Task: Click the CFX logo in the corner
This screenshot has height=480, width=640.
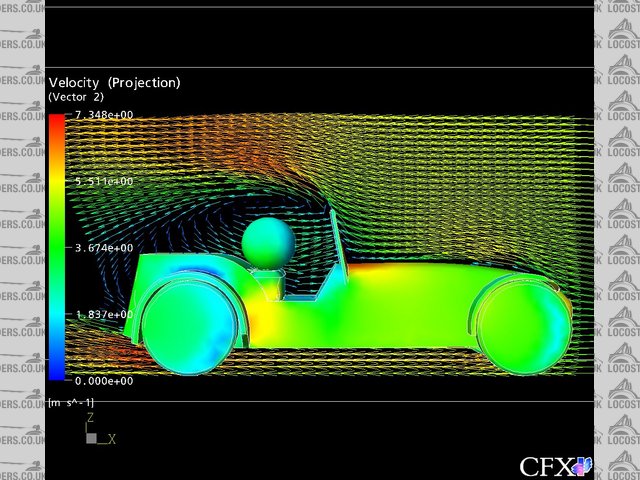Action: pos(556,466)
